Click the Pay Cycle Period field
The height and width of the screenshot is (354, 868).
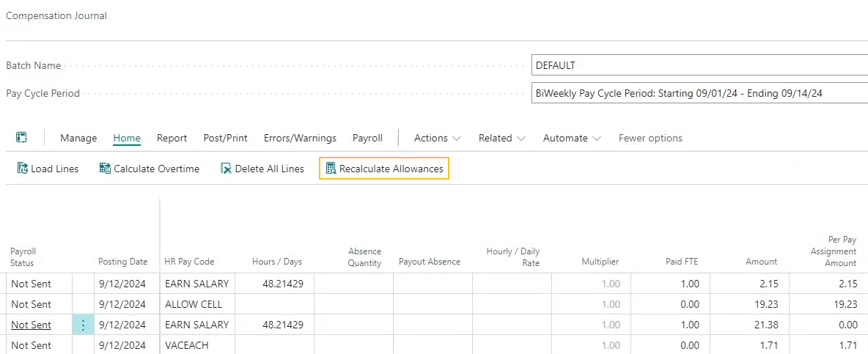tap(699, 93)
